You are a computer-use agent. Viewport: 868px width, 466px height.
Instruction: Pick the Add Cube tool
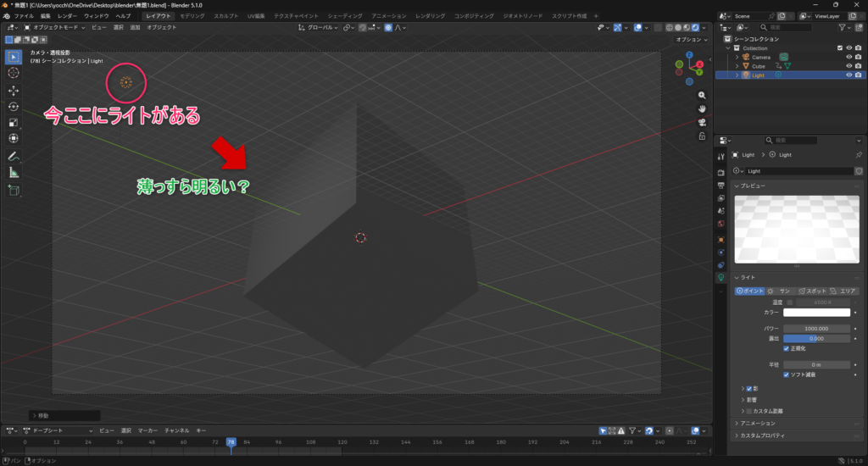click(14, 191)
